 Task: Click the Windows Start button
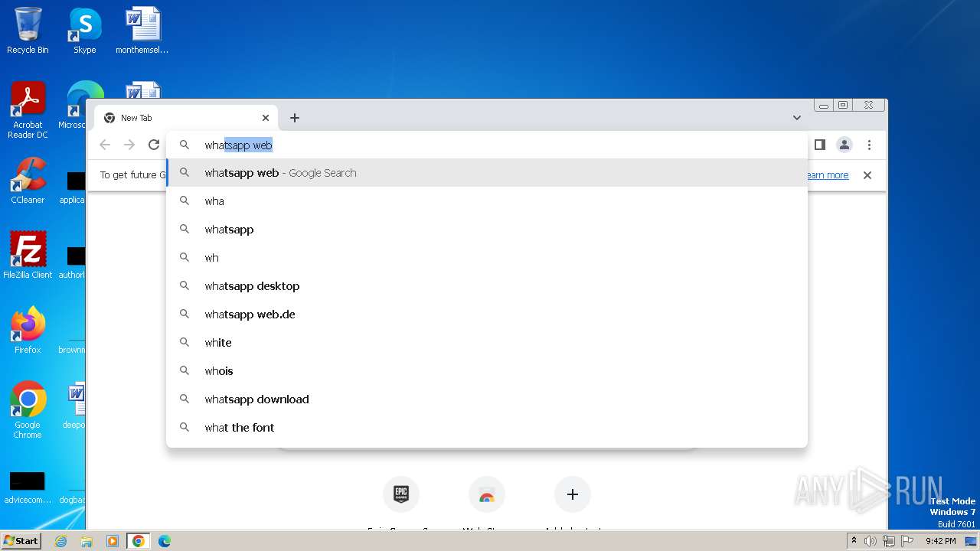21,541
